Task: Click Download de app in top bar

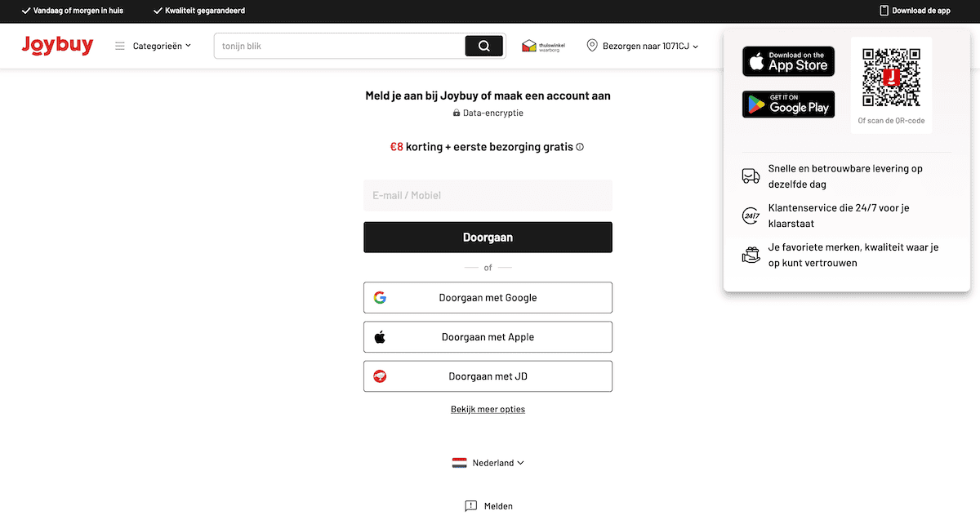Action: [915, 11]
